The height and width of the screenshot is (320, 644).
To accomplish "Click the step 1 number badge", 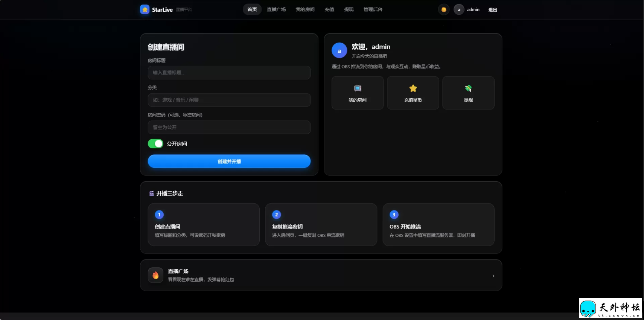I will click(159, 215).
